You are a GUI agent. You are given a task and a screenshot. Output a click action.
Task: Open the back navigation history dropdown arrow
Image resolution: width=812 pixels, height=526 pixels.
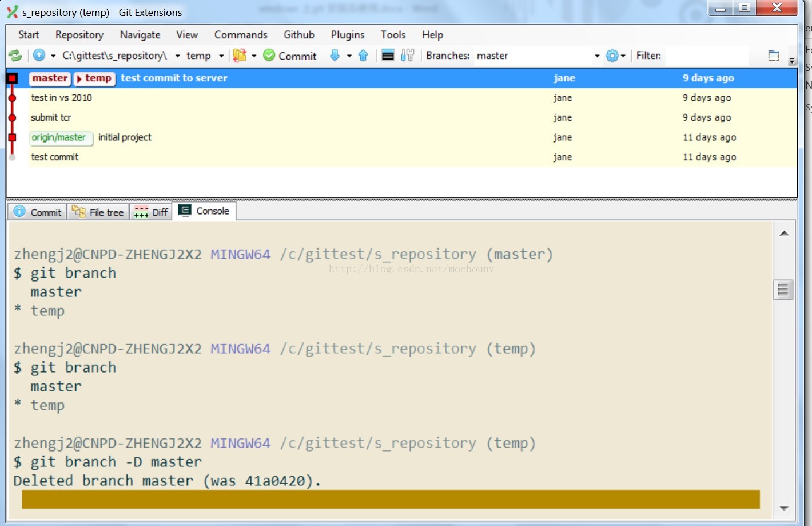pos(53,56)
